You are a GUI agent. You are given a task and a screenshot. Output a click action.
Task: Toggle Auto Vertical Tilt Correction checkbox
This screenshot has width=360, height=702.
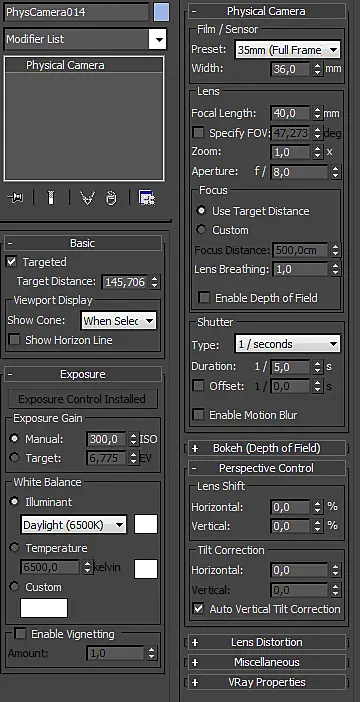198,609
